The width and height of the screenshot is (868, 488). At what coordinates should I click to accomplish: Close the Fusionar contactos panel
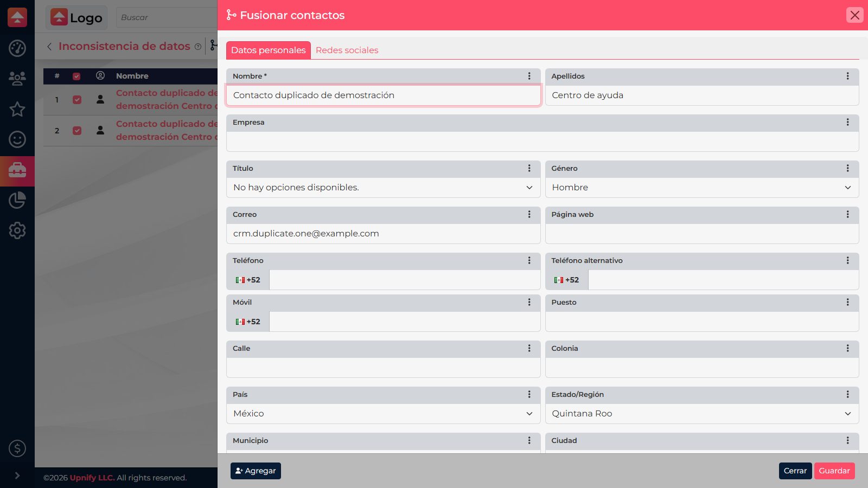coord(855,15)
